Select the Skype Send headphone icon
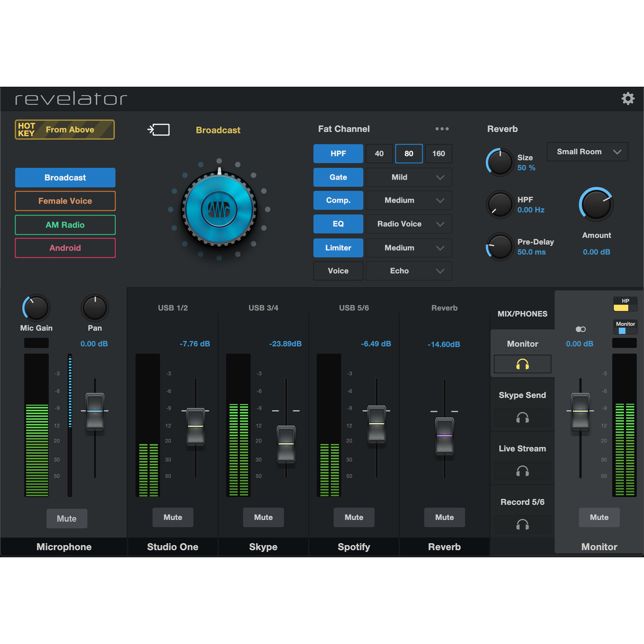The image size is (644, 644). point(522,418)
